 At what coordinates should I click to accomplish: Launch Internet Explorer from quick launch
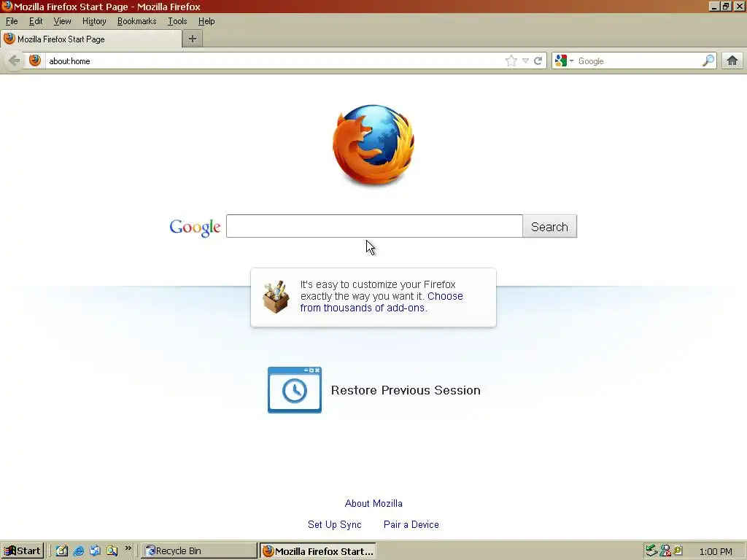point(79,551)
